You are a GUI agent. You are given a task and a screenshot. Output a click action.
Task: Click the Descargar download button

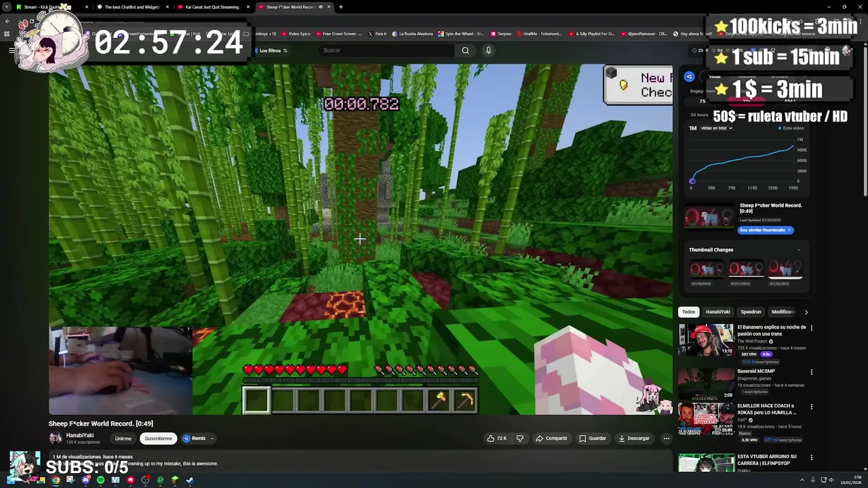pyautogui.click(x=634, y=439)
